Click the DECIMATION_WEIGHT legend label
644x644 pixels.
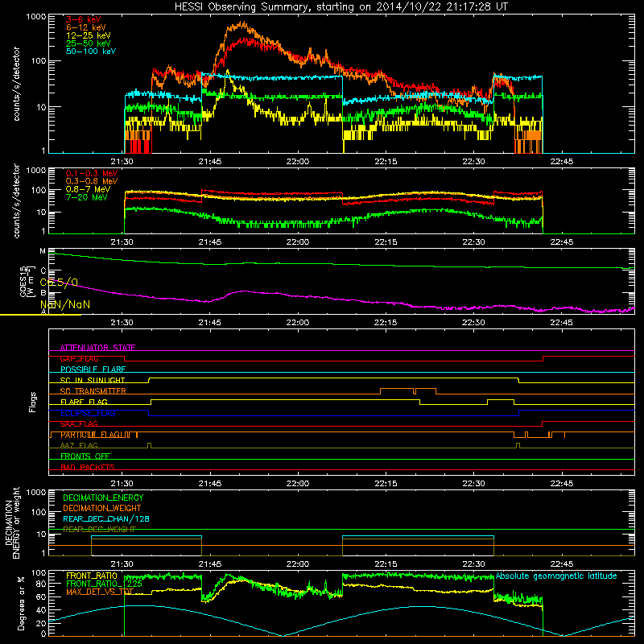tap(102, 508)
